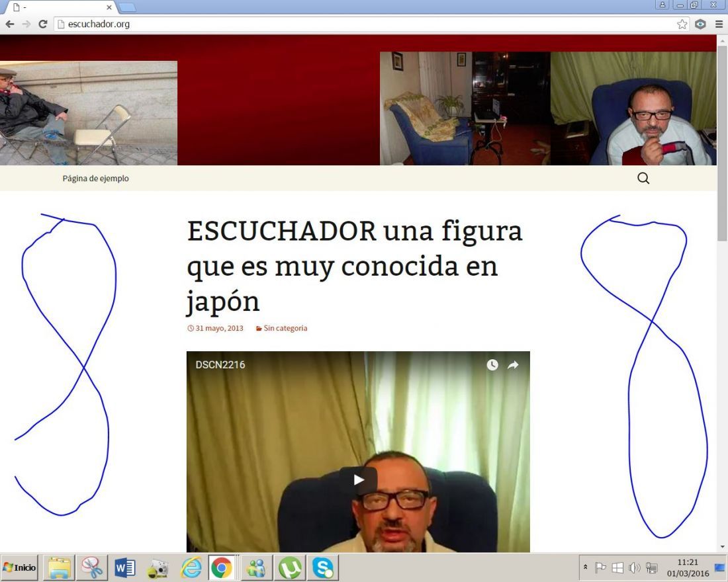Screen dimensions: 728x582
Task: Click the 31 mayo, 2013 date link
Action: tap(216, 328)
